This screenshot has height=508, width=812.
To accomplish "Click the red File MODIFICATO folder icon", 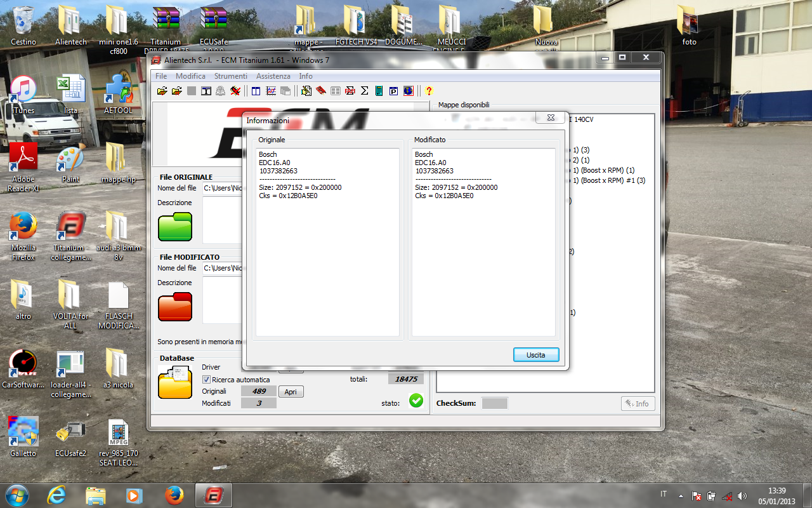I will tap(175, 307).
